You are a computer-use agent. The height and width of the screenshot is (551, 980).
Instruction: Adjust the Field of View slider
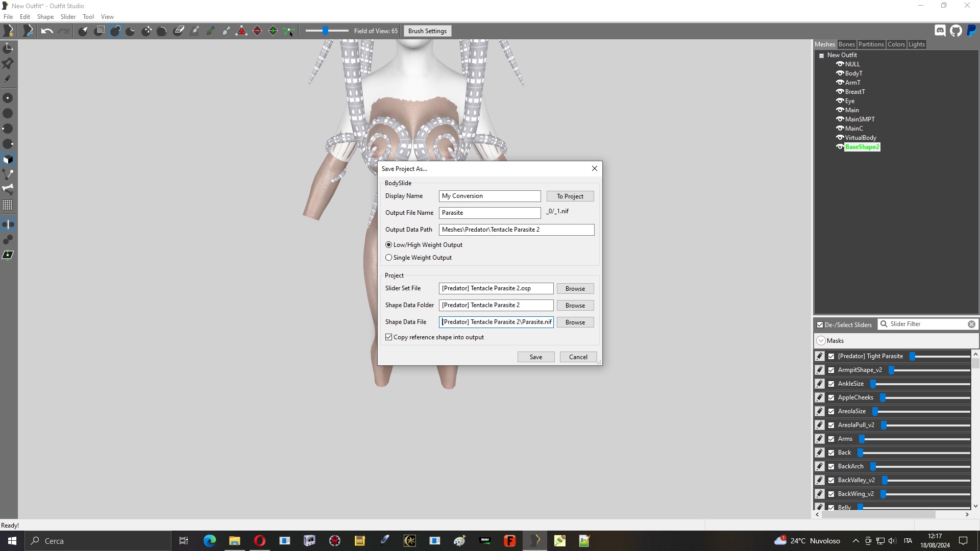pos(325,31)
